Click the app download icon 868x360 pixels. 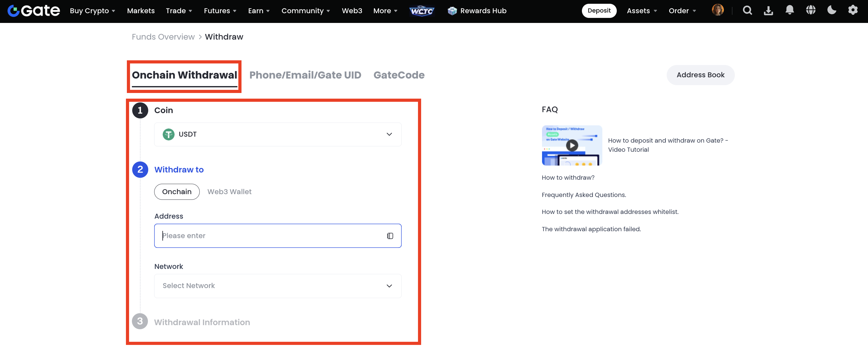768,10
